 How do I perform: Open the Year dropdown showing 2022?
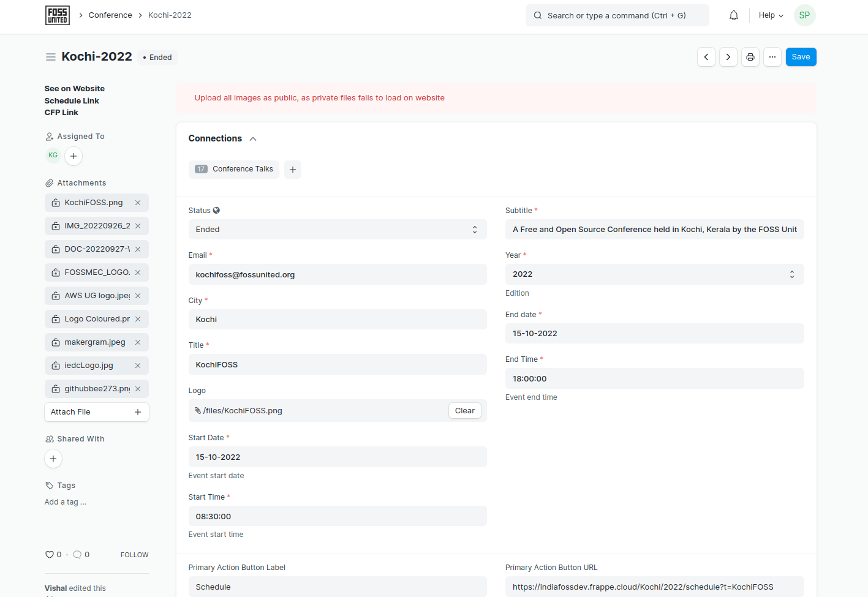(x=654, y=274)
